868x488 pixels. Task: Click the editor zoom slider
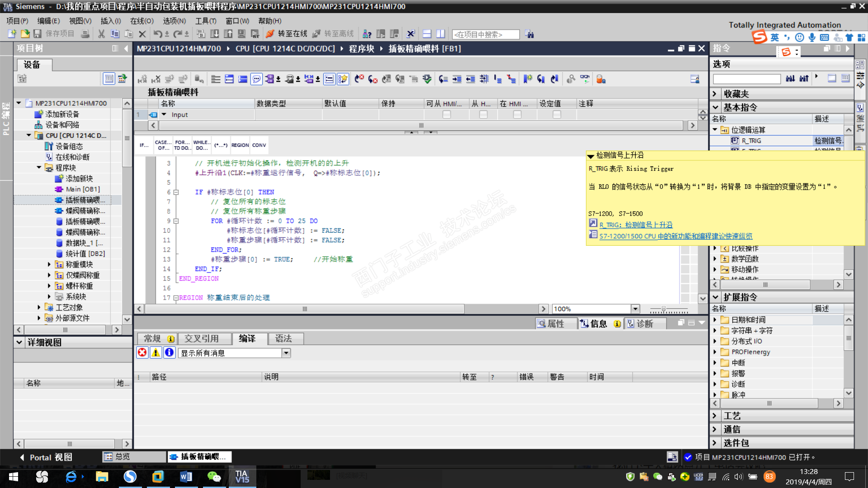pyautogui.click(x=664, y=309)
